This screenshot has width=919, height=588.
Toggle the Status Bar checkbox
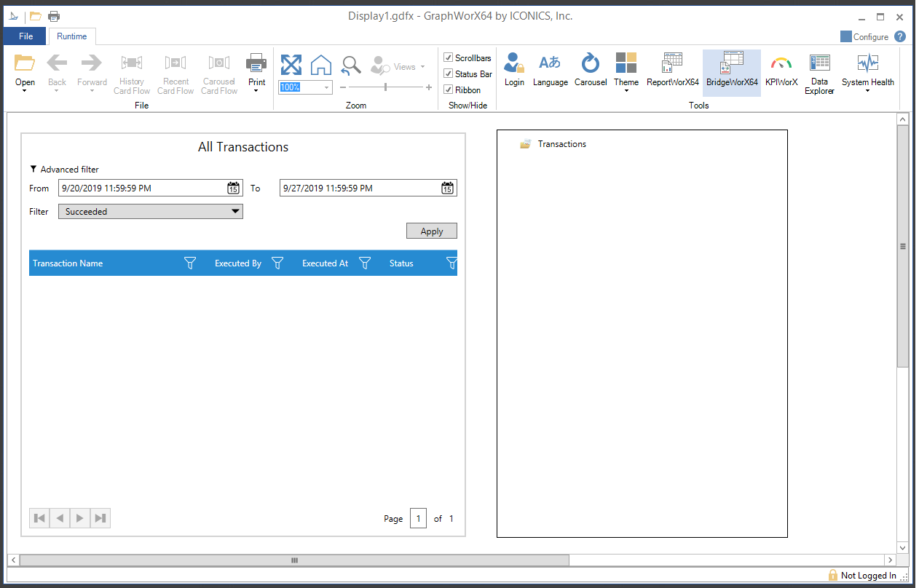click(x=449, y=73)
